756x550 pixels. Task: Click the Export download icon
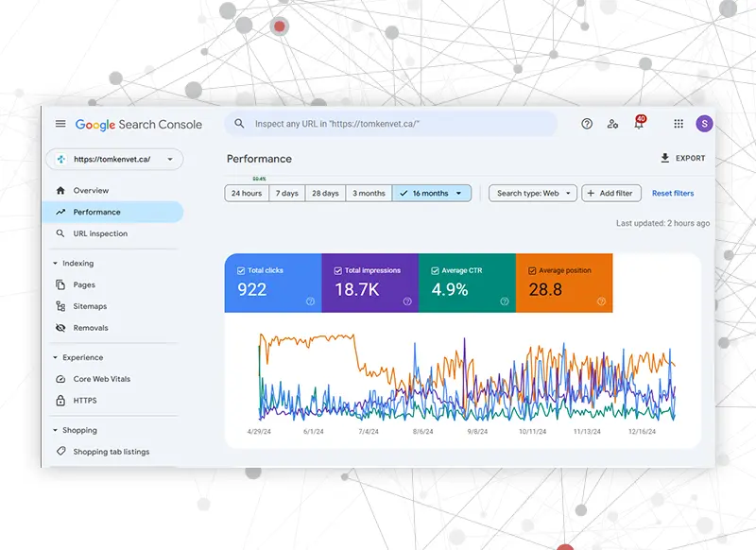pyautogui.click(x=665, y=158)
